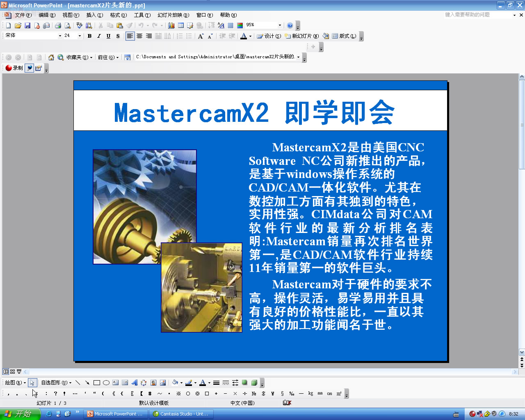Open the 收藏夹 favorites dropdown
This screenshot has height=420, width=525.
coord(79,57)
